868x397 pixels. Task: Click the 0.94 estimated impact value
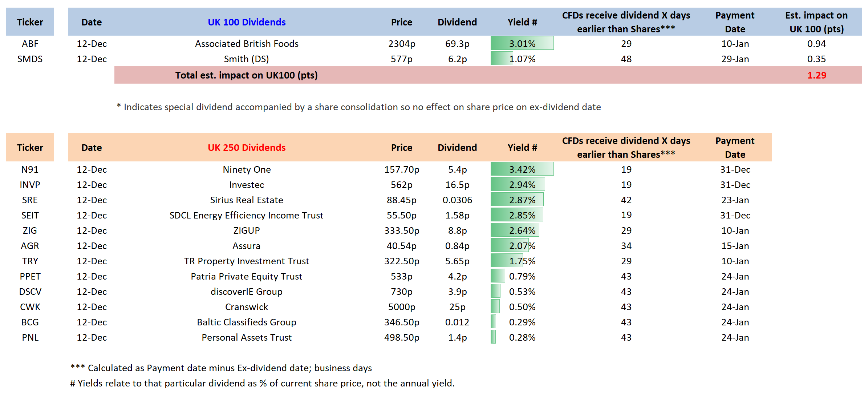[x=816, y=44]
